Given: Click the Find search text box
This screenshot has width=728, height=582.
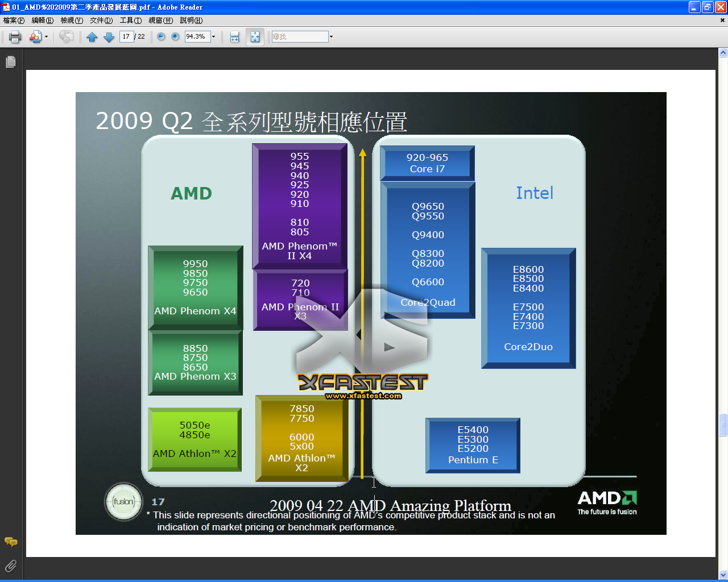Looking at the screenshot, I should point(300,36).
